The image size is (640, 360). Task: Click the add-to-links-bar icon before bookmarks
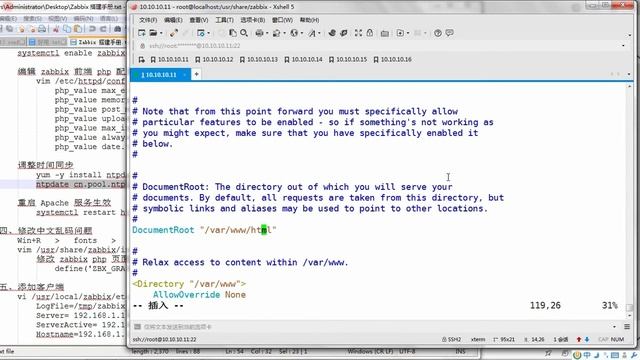point(141,60)
